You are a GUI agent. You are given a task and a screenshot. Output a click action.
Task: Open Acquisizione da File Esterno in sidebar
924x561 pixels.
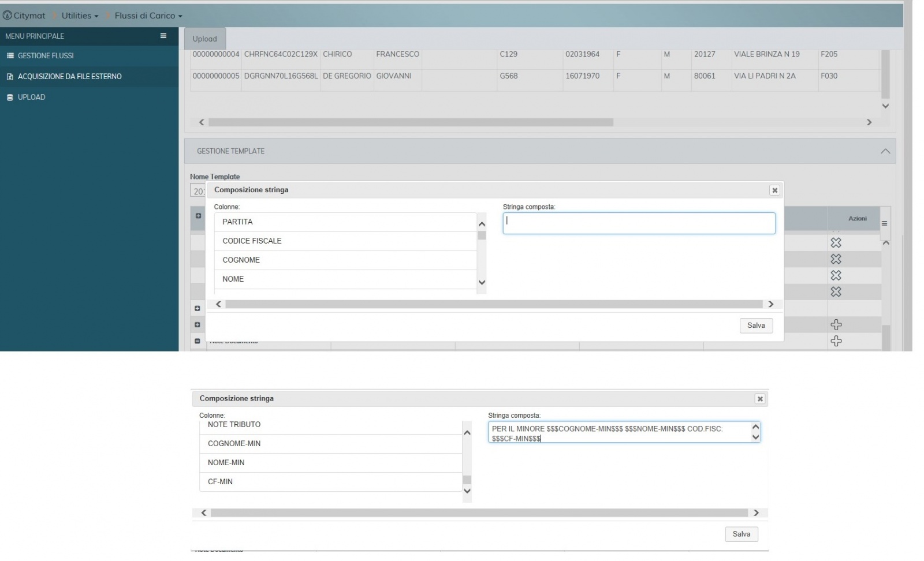(x=69, y=77)
